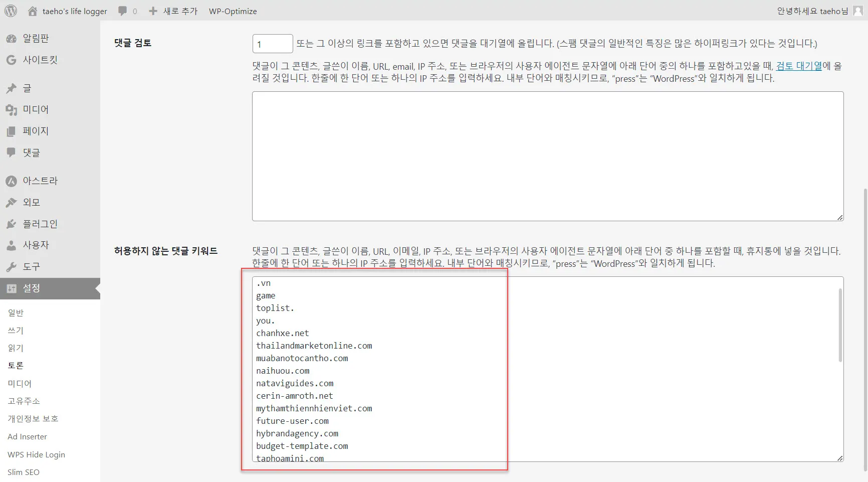The width and height of the screenshot is (868, 482).
Task: Click the plus icon for 새로 추가
Action: [153, 11]
